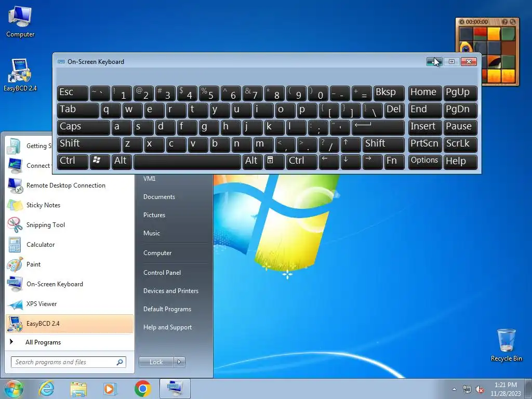The image size is (532, 399).
Task: Click the left arrow key
Action: click(329, 161)
